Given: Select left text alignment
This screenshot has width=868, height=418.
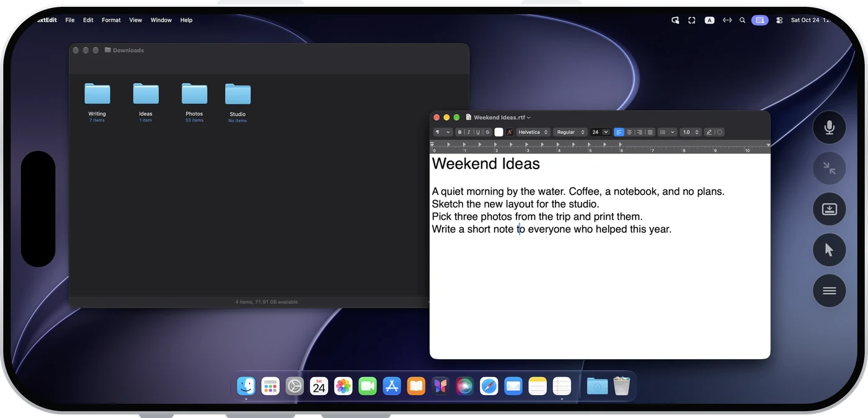Looking at the screenshot, I should 619,132.
